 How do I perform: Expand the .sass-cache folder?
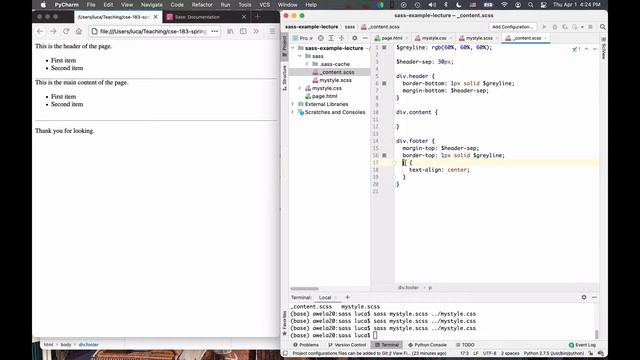coord(307,64)
